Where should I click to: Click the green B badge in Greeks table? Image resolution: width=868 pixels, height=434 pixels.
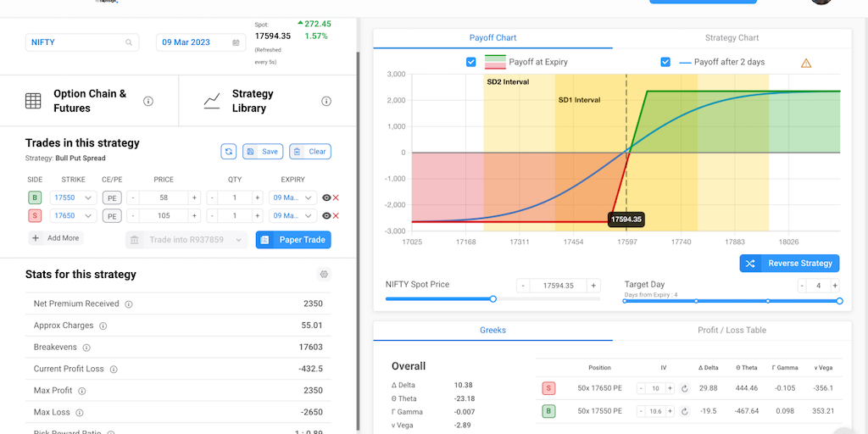pos(548,411)
